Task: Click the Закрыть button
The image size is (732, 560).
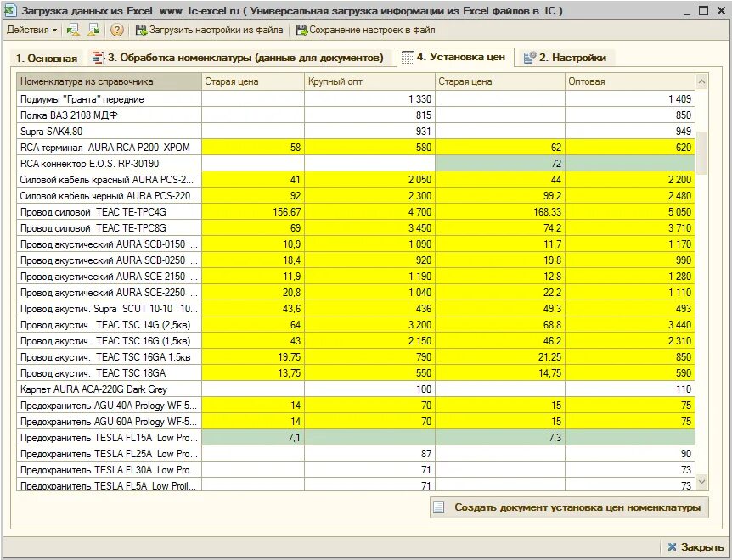Action: (695, 547)
